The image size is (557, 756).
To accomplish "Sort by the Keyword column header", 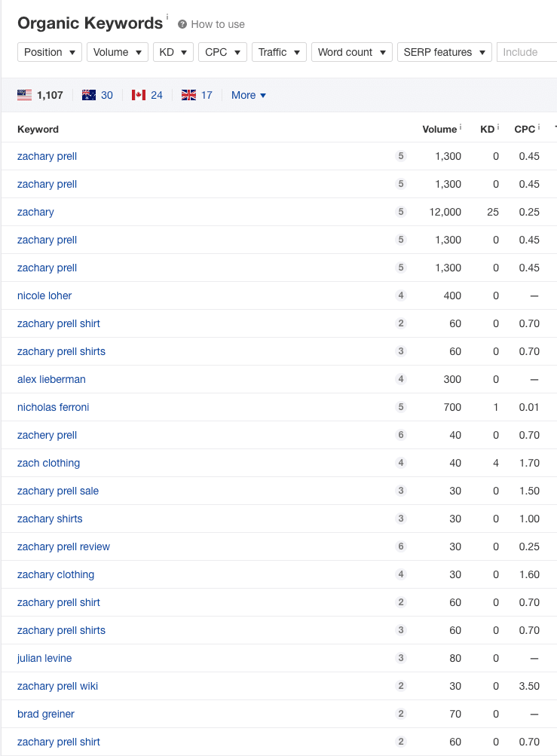I will click(38, 129).
